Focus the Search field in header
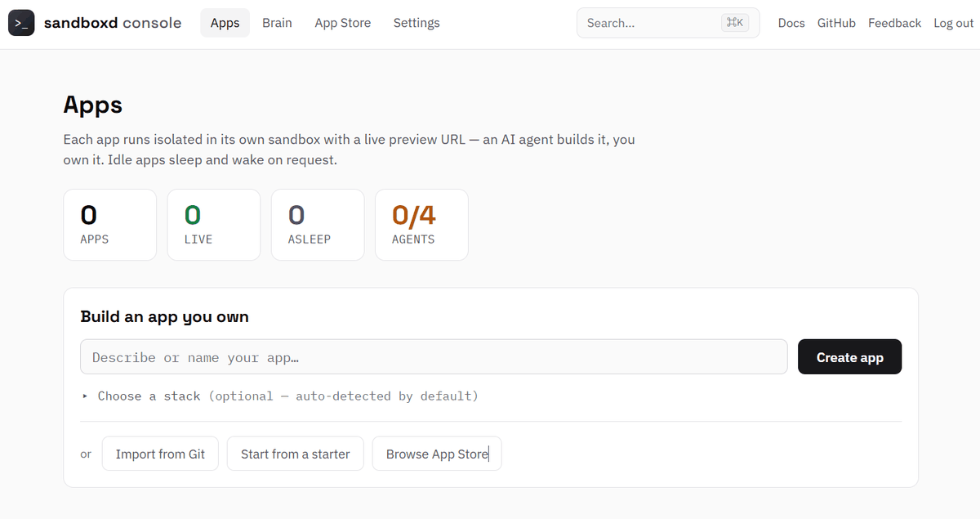Image resolution: width=980 pixels, height=519 pixels. (668, 23)
